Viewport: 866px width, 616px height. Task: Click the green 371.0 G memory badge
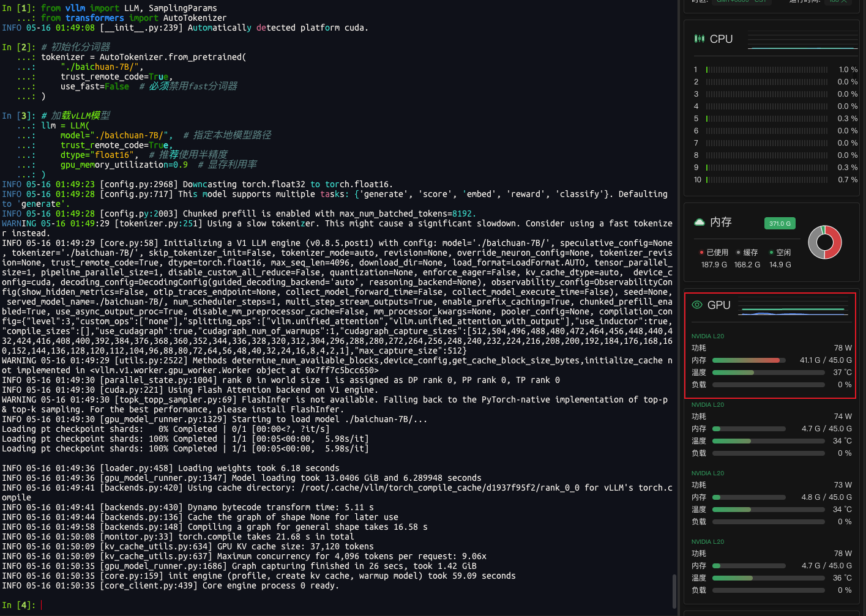[x=780, y=223]
